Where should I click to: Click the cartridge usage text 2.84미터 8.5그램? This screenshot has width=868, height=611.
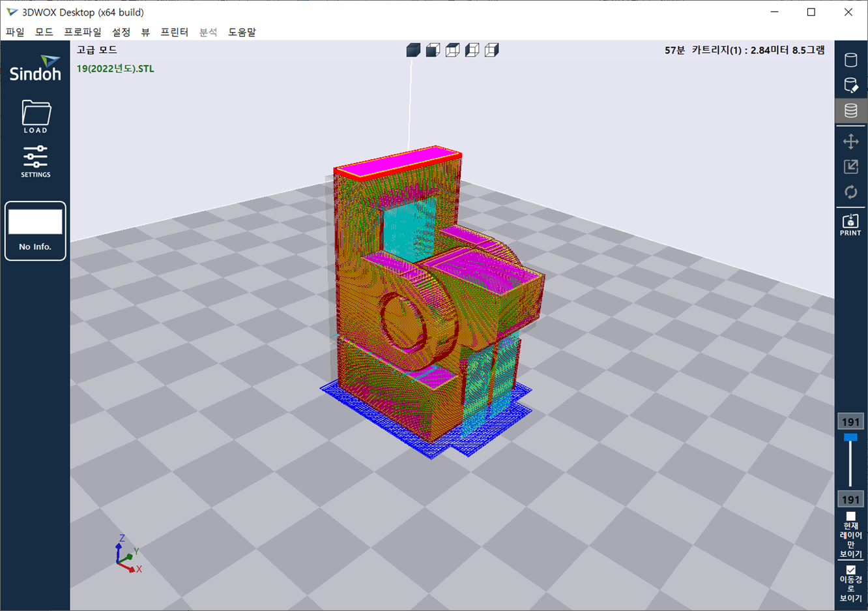click(x=788, y=50)
